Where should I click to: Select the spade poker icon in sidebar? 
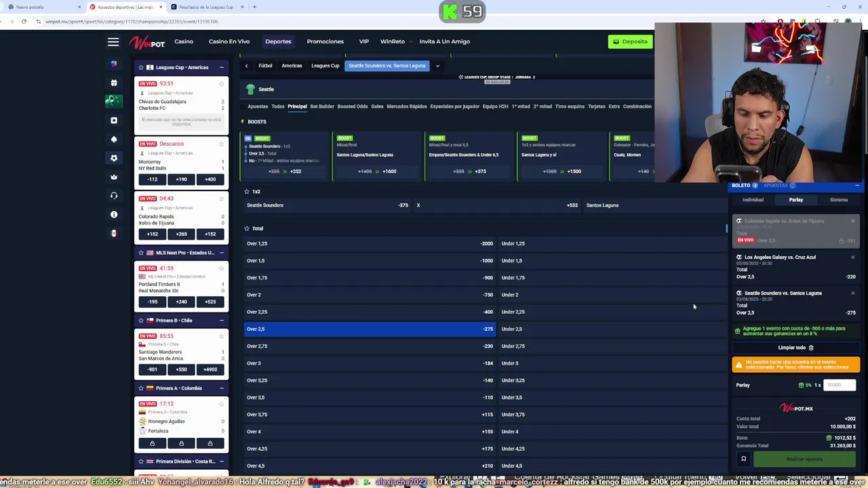[x=114, y=139]
